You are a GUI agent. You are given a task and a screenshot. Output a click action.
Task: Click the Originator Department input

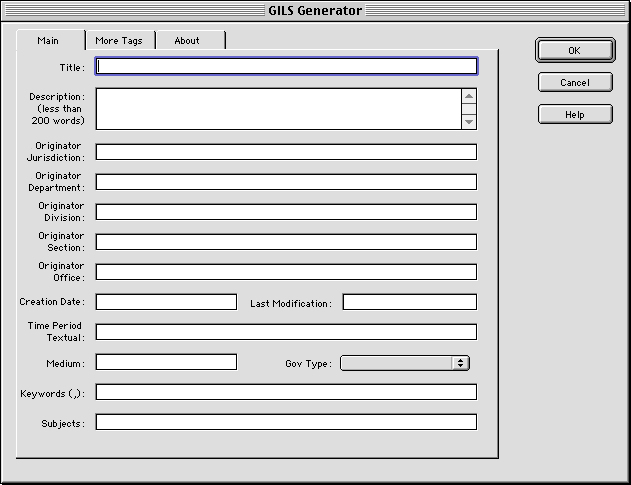coord(286,182)
